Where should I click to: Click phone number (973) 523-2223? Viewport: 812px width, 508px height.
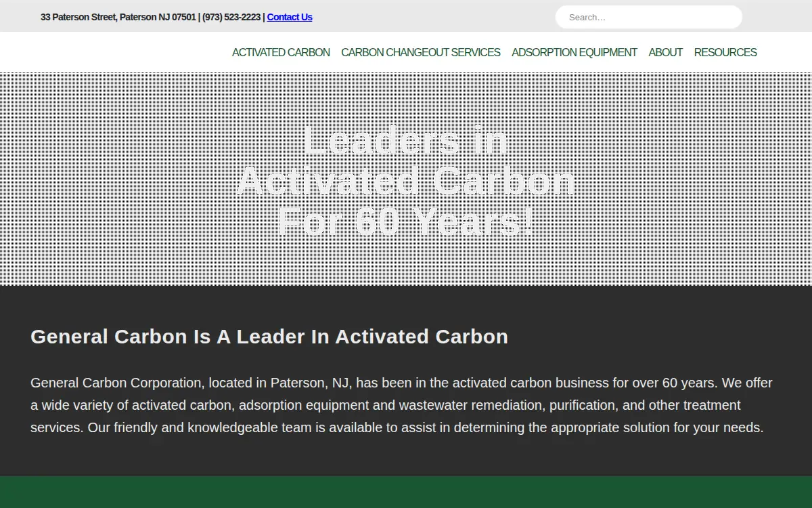(x=231, y=17)
